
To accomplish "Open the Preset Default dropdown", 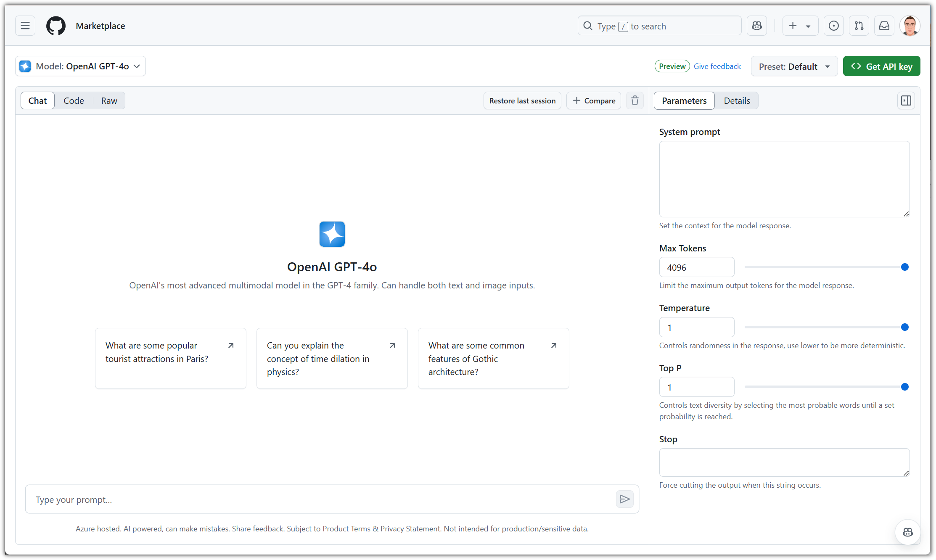I will coord(794,66).
